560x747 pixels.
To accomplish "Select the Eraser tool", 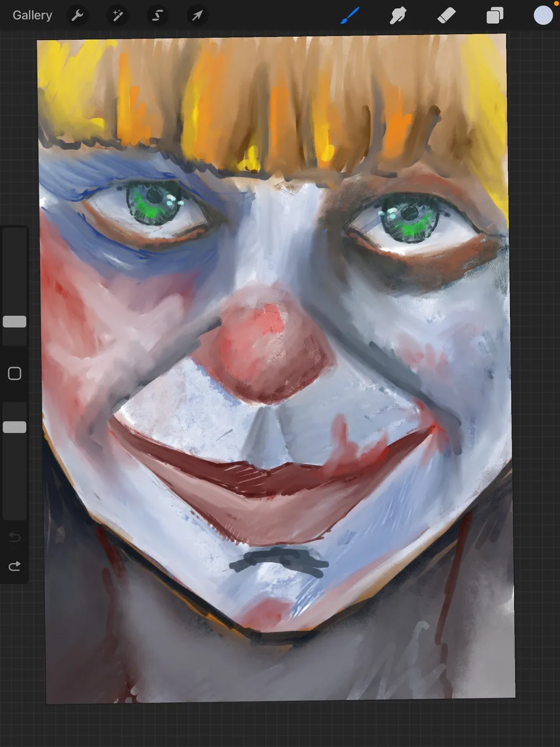I will [446, 16].
